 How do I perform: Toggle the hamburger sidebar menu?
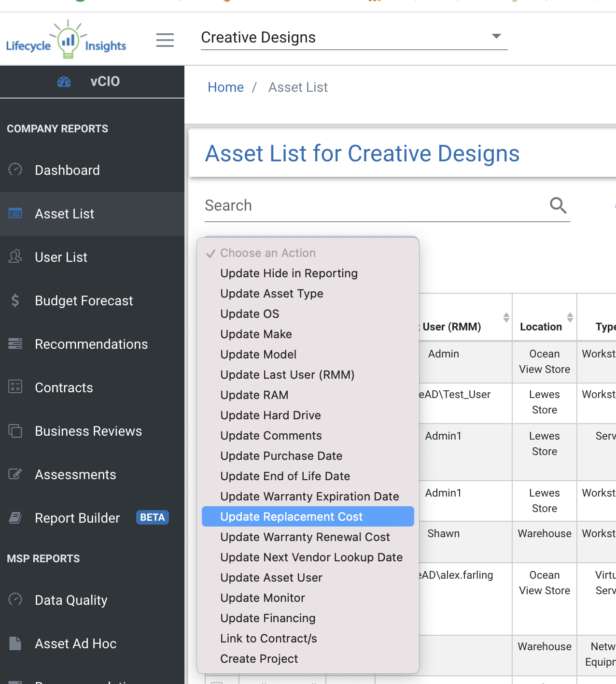165,40
